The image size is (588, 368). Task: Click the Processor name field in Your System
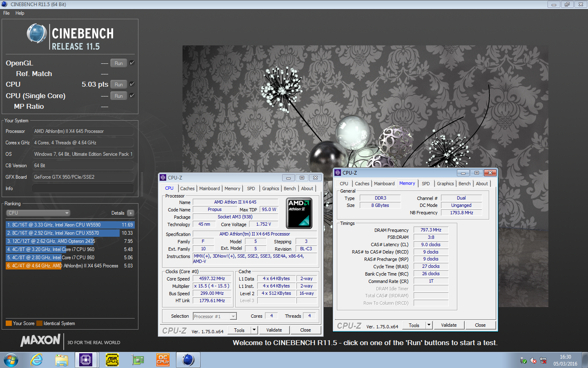(83, 131)
